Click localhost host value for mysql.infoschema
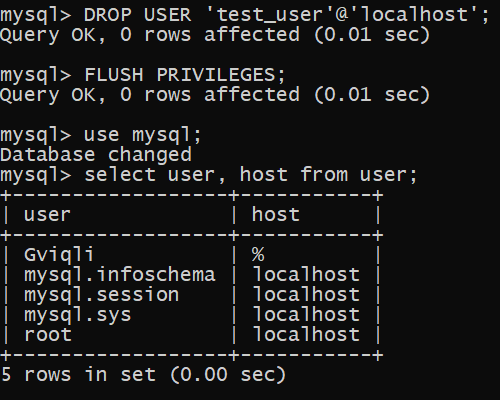This screenshot has height=400, width=500. [306, 274]
